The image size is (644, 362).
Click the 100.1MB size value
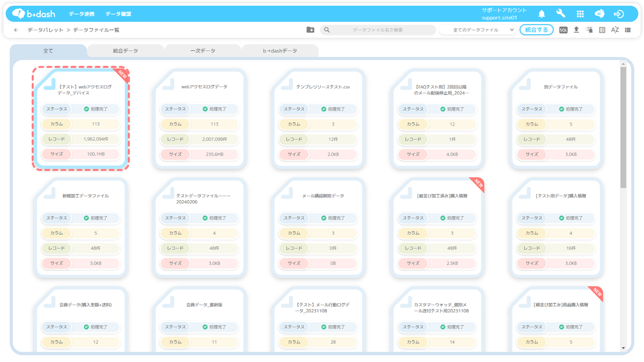pos(96,154)
